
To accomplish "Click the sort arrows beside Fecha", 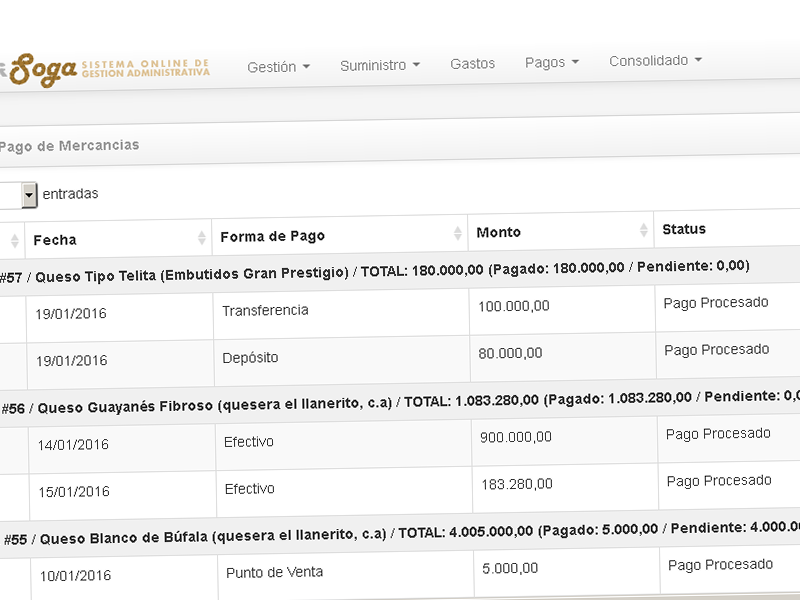I will (x=202, y=237).
